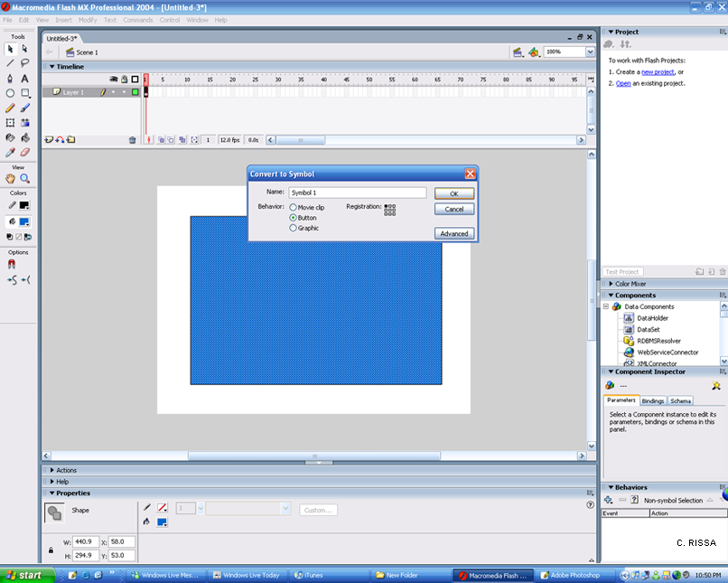Screen dimensions: 728x583
Task: Select the Zoom magnifier tool
Action: click(25, 178)
